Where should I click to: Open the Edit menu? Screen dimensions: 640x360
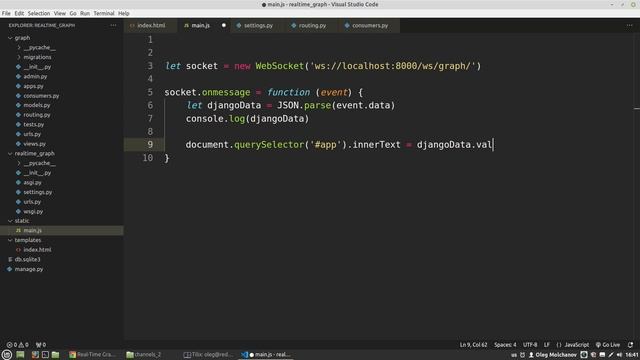19,13
